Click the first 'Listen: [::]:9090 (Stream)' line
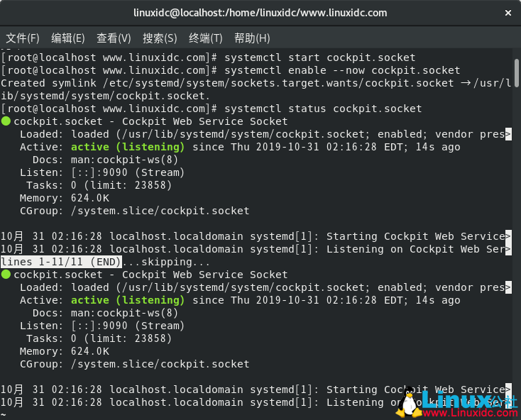 [x=102, y=172]
